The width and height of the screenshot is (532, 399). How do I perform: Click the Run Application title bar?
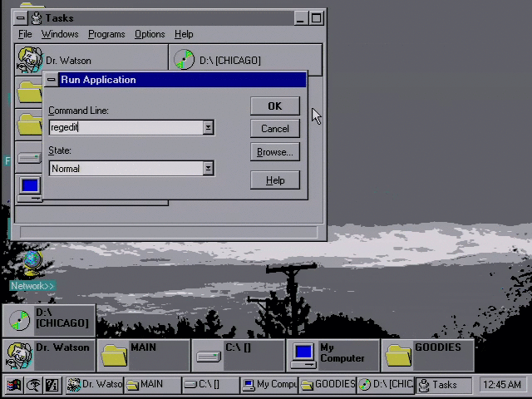click(x=183, y=80)
